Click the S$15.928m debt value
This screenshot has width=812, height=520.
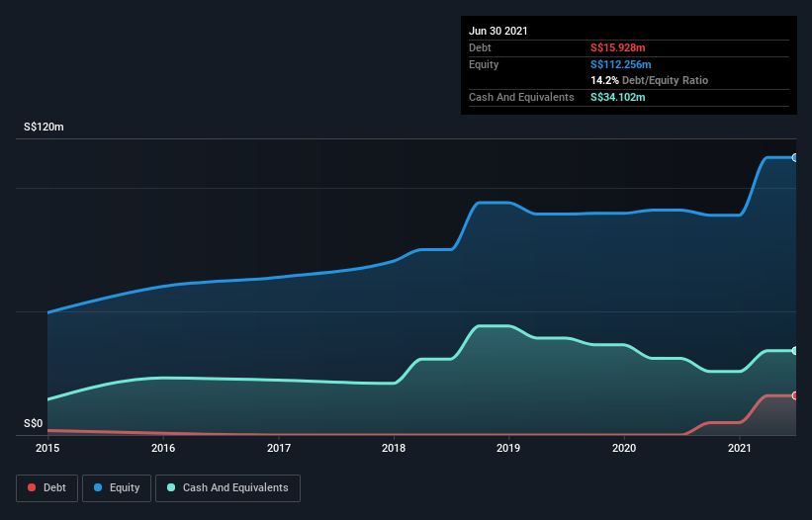pyautogui.click(x=618, y=48)
